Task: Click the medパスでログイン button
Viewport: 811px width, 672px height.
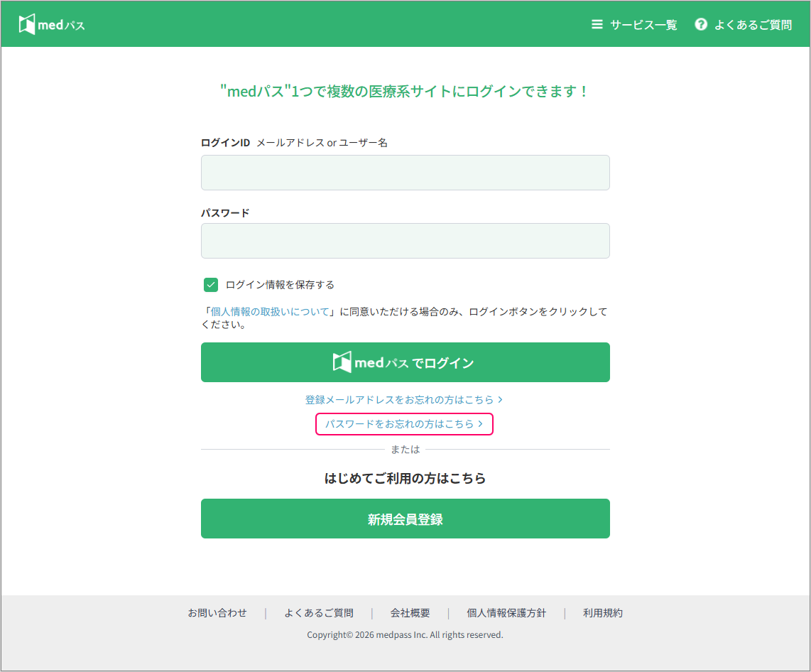Action: (405, 362)
